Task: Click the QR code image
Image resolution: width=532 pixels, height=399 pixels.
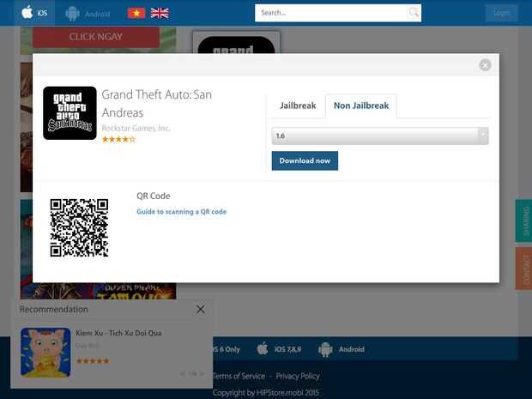Action: (80, 227)
